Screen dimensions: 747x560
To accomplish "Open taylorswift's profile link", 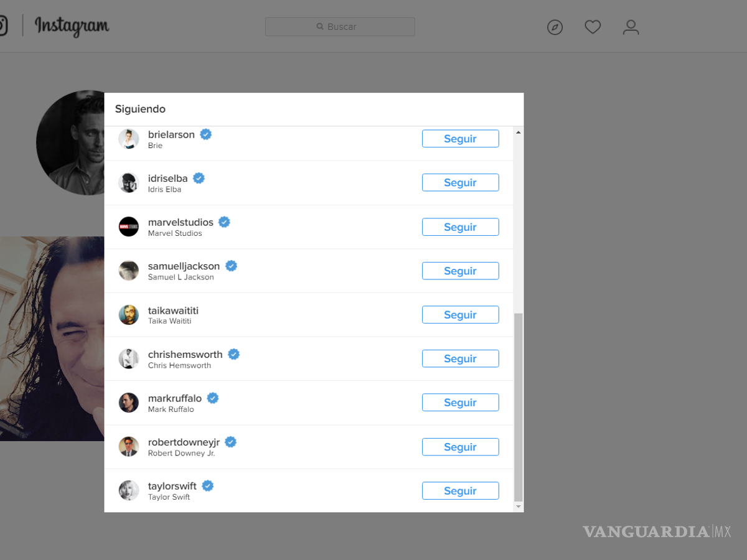I will (172, 485).
